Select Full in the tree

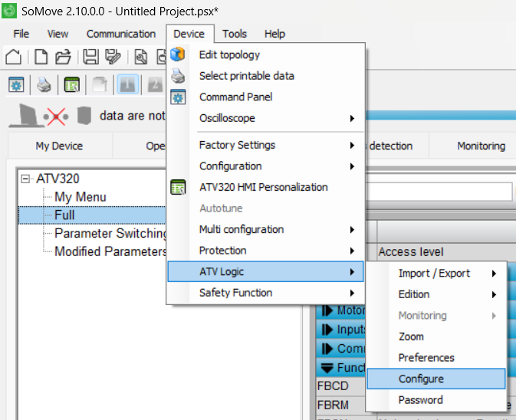64,215
